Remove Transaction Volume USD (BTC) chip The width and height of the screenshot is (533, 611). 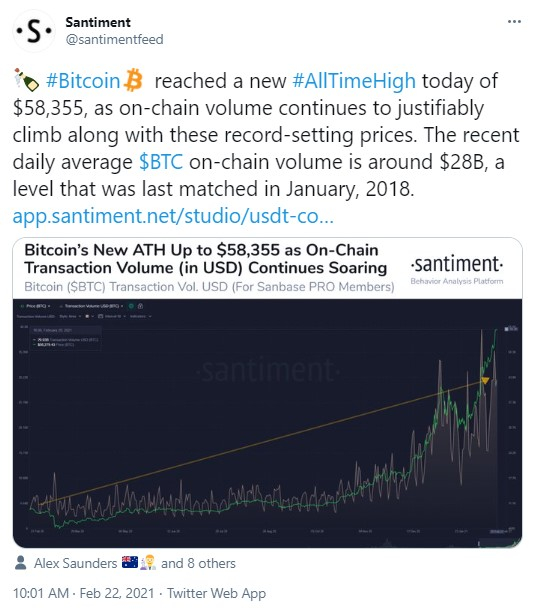pyautogui.click(x=122, y=306)
